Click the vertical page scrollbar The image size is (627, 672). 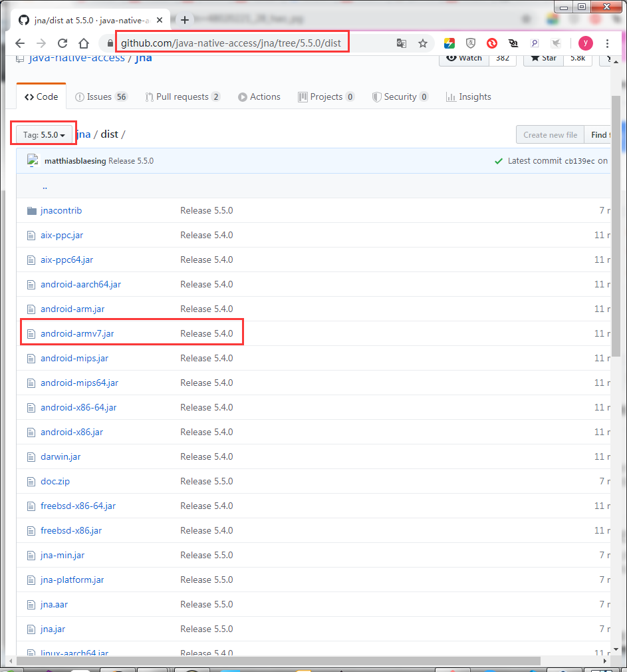point(616,226)
